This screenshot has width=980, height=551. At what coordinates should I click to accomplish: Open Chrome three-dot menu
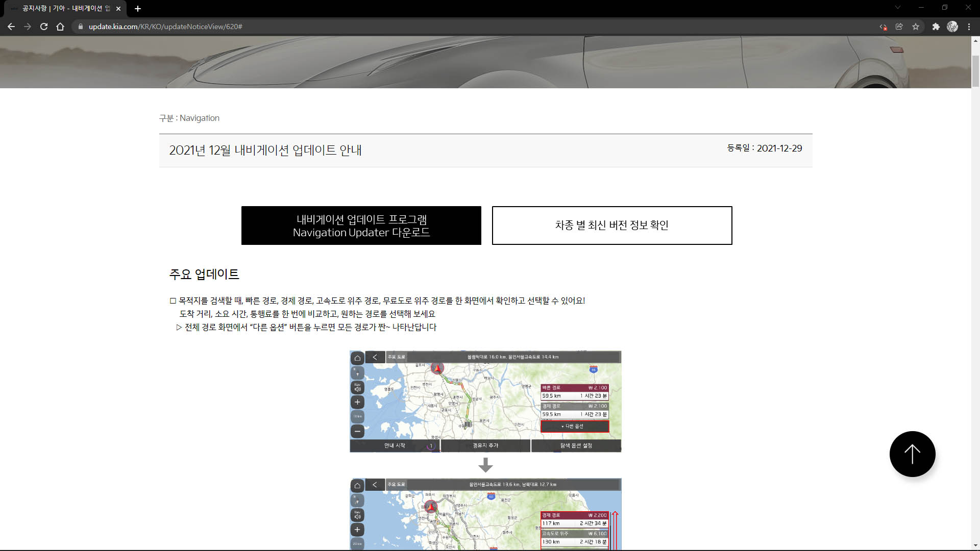(x=969, y=27)
